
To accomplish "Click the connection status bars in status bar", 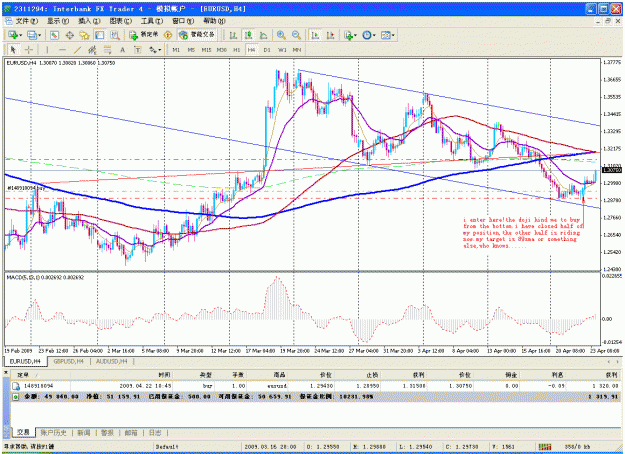I will [x=544, y=447].
